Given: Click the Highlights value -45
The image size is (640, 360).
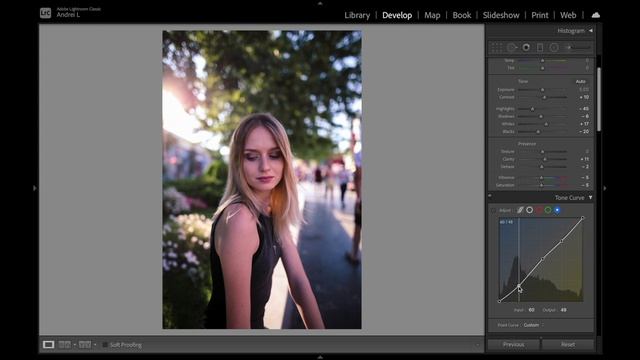Looking at the screenshot, I should [x=584, y=109].
